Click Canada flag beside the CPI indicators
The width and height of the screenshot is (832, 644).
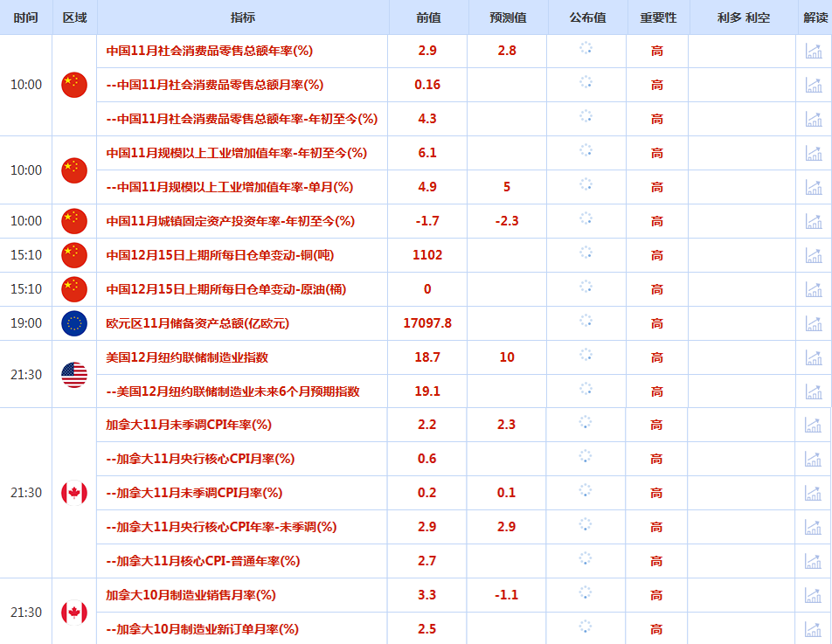(x=74, y=493)
